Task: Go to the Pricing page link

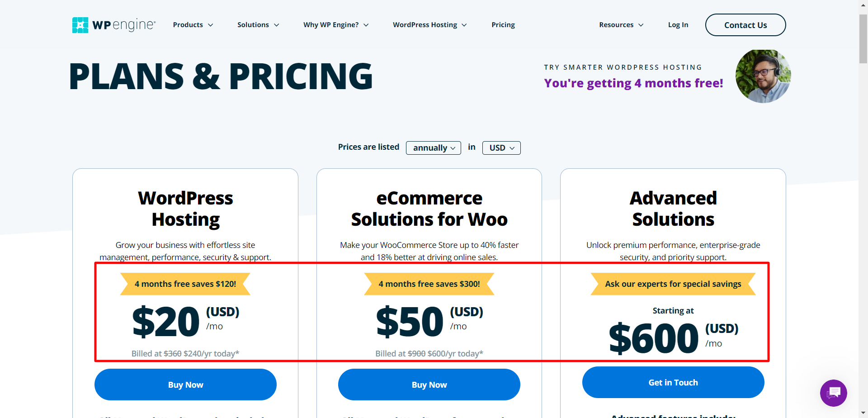Action: coord(503,25)
